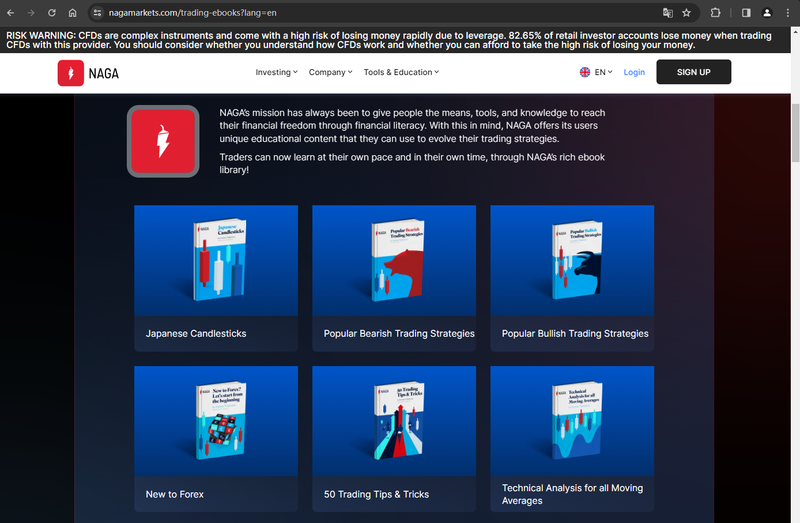Click the SIGN UP button
Screen dimensions: 800x523
click(x=693, y=72)
